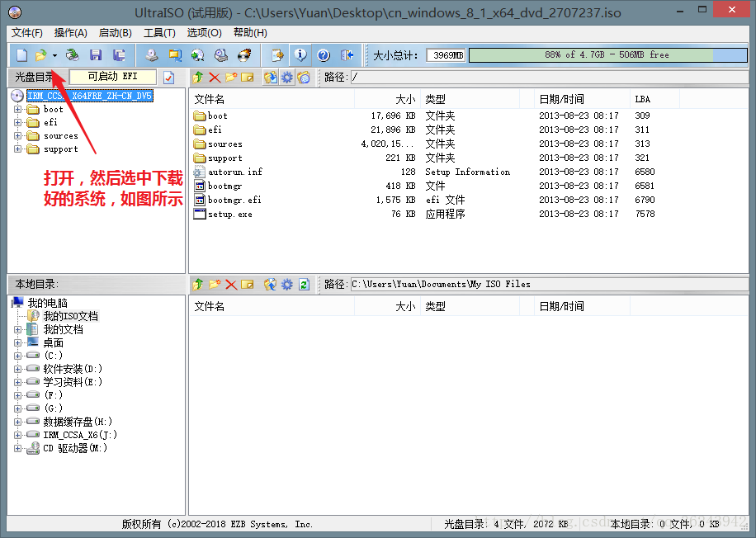Open the 文件(F) menu
756x538 pixels.
[x=27, y=33]
